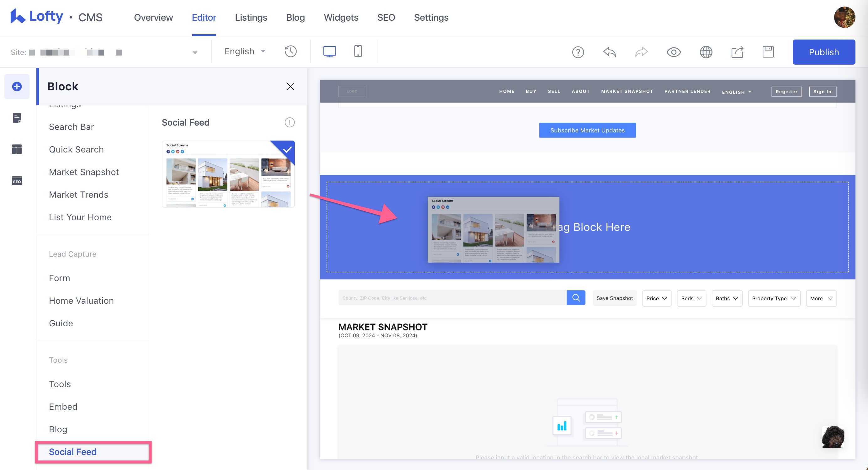Click the save icon near Publish
Image resolution: width=868 pixels, height=470 pixels.
(x=768, y=51)
